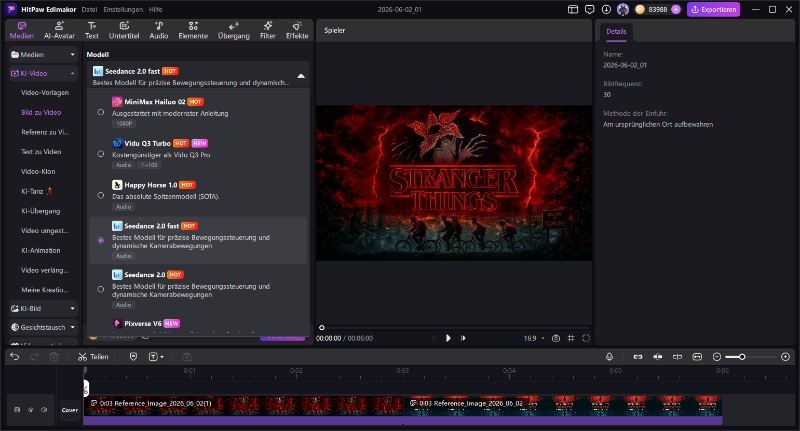Image resolution: width=800 pixels, height=431 pixels.
Task: Open the feedback message icon
Action: tap(590, 9)
